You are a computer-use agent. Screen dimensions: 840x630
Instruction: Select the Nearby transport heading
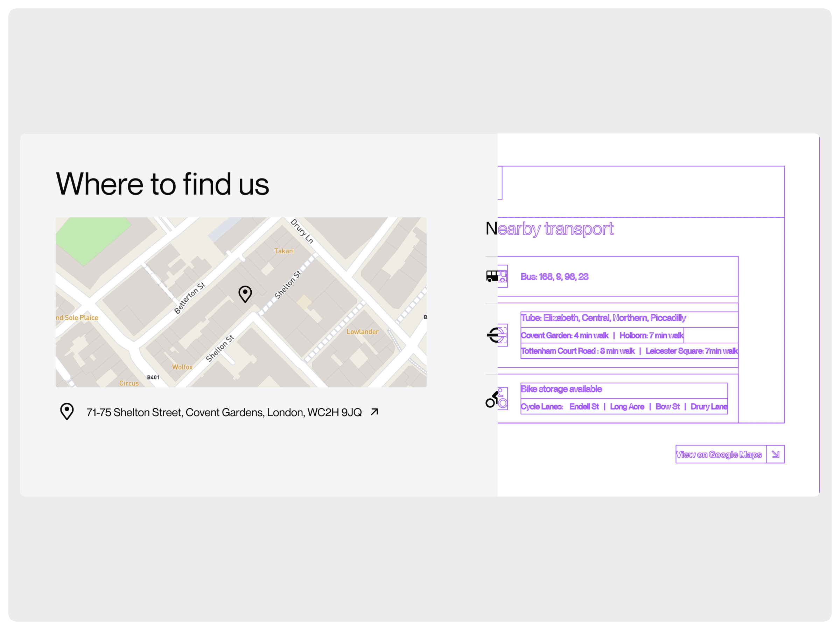tap(549, 229)
